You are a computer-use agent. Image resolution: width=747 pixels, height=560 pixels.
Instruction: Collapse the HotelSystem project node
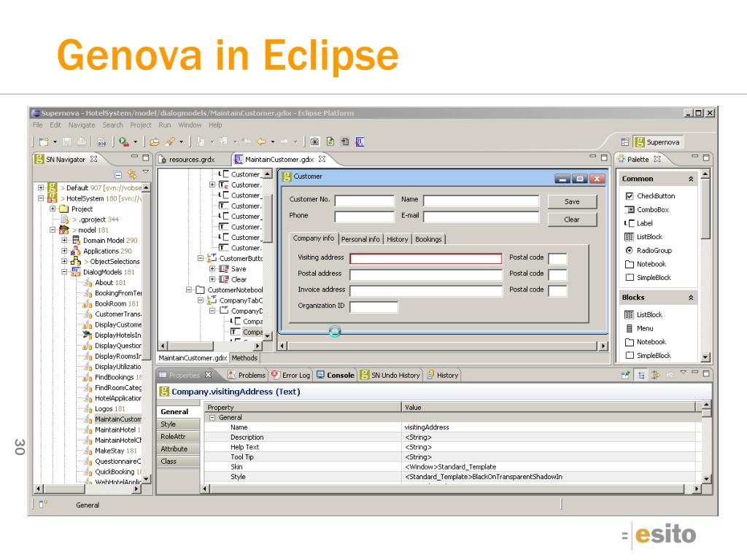pyautogui.click(x=41, y=198)
